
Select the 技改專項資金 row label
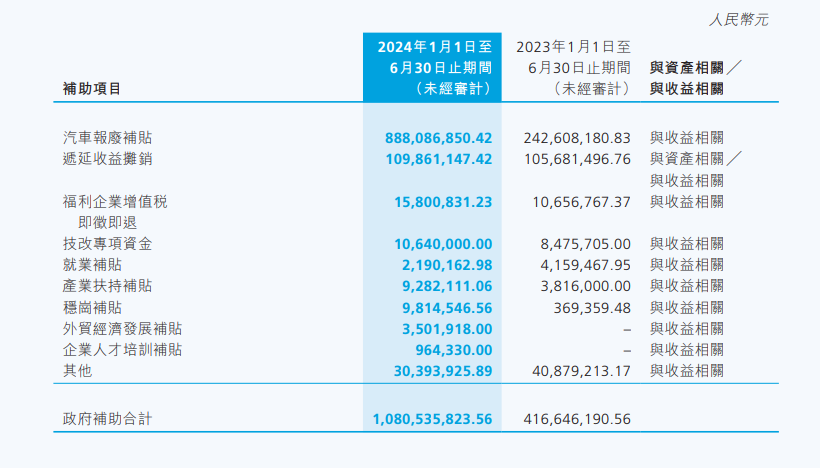coord(107,244)
